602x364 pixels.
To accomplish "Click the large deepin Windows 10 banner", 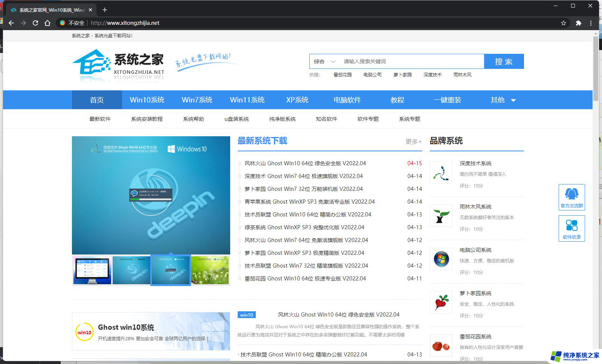I will [151, 195].
